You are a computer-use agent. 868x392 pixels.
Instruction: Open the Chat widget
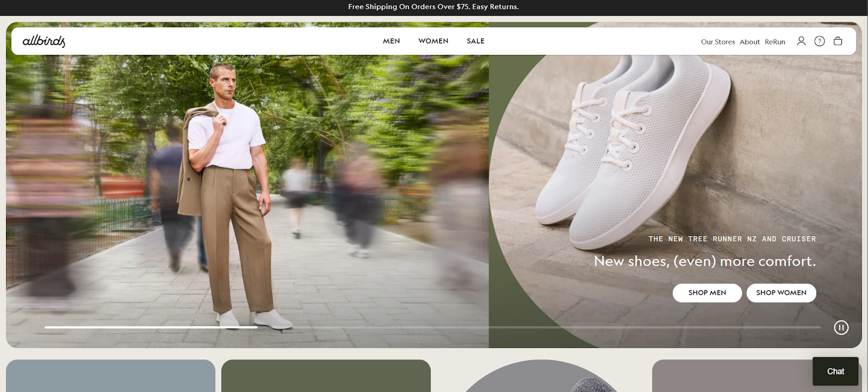(835, 371)
